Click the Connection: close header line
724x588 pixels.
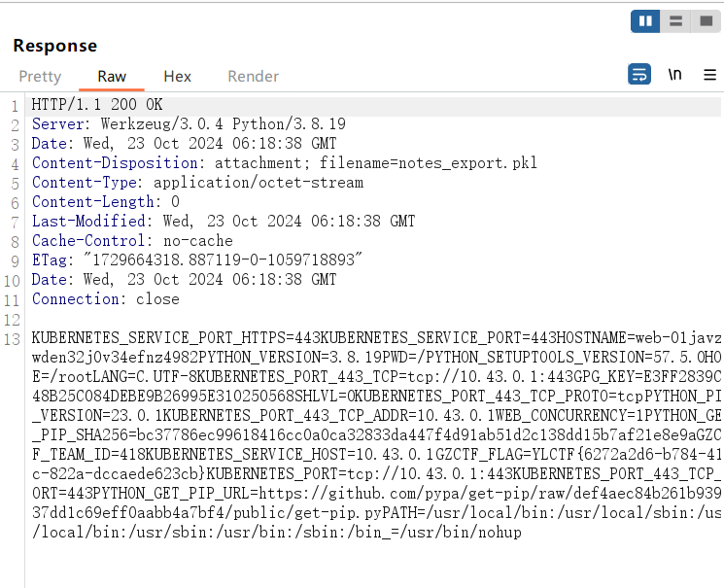click(105, 299)
